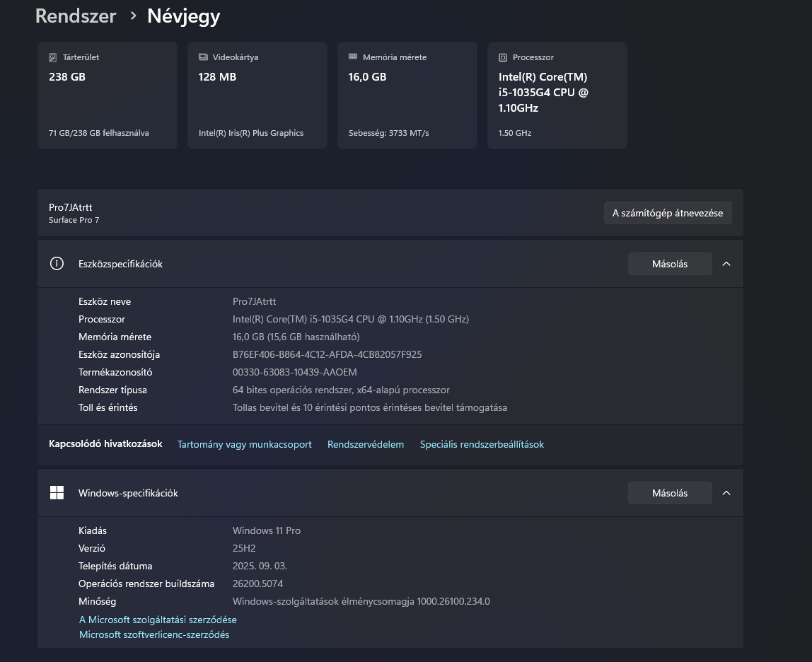Click the Windows-szolgáltatások élménycsomagja value
Image resolution: width=812 pixels, height=662 pixels.
point(361,601)
